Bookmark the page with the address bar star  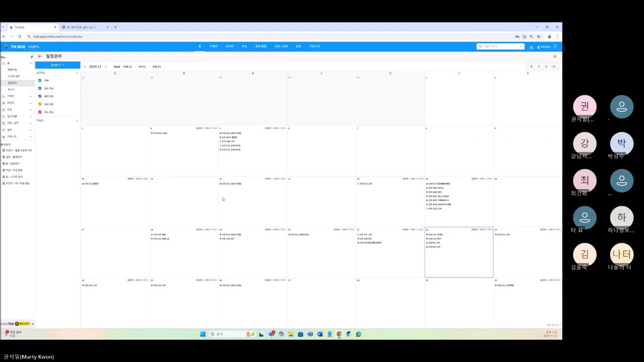[x=538, y=36]
